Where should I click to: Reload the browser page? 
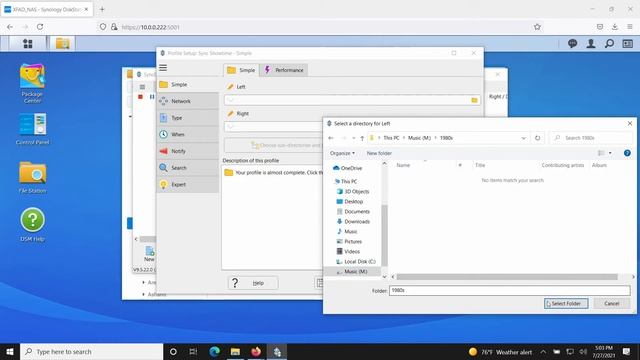point(40,27)
